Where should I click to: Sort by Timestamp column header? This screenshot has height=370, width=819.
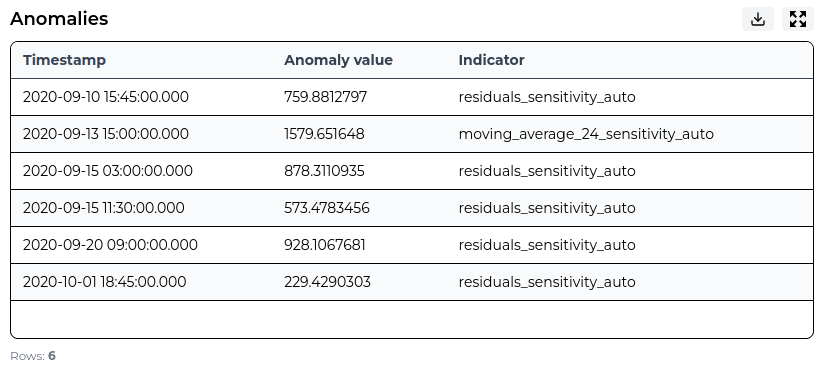(x=64, y=60)
